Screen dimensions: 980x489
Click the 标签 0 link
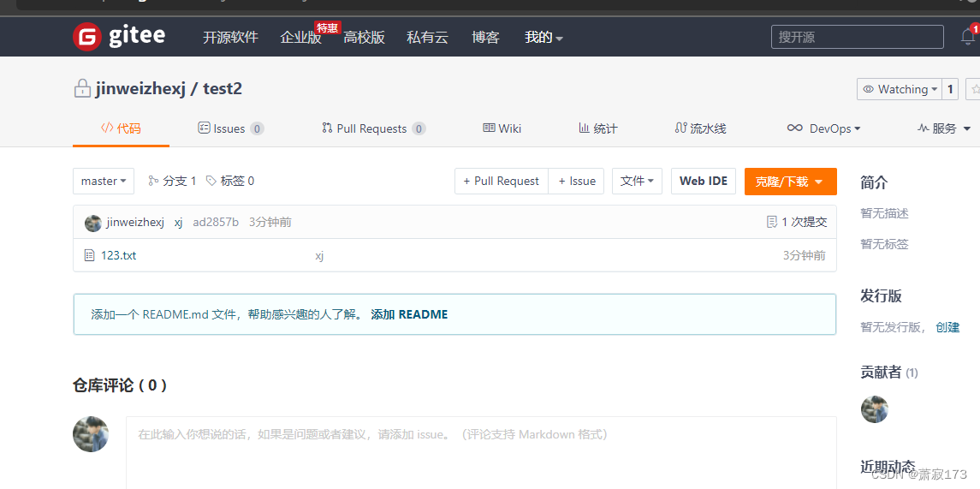[230, 182]
